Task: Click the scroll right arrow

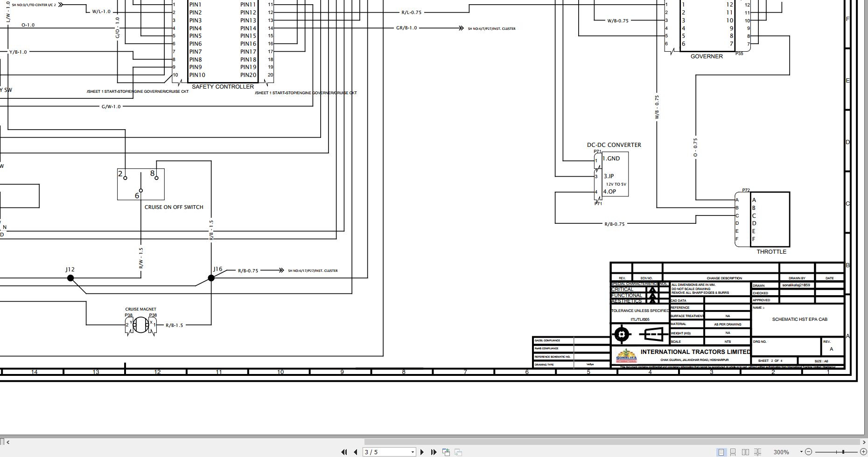Action: [x=863, y=441]
